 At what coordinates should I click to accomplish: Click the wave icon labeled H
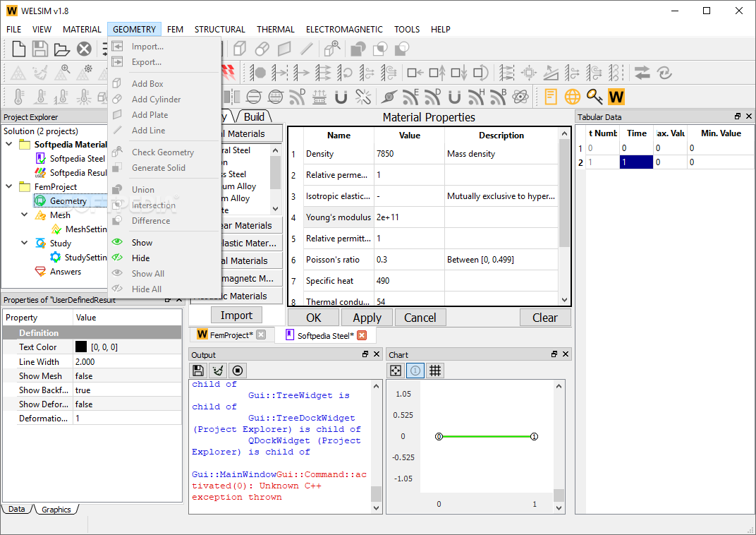[476, 97]
